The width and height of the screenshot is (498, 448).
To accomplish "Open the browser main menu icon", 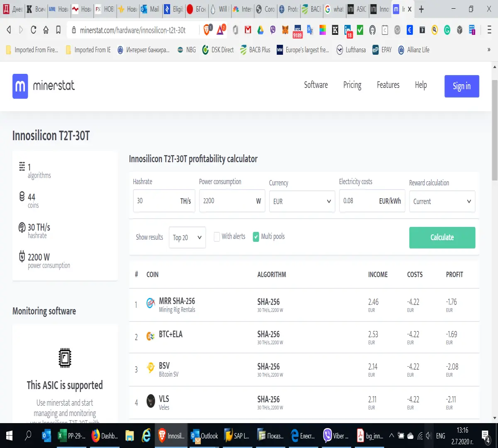I will point(489,30).
